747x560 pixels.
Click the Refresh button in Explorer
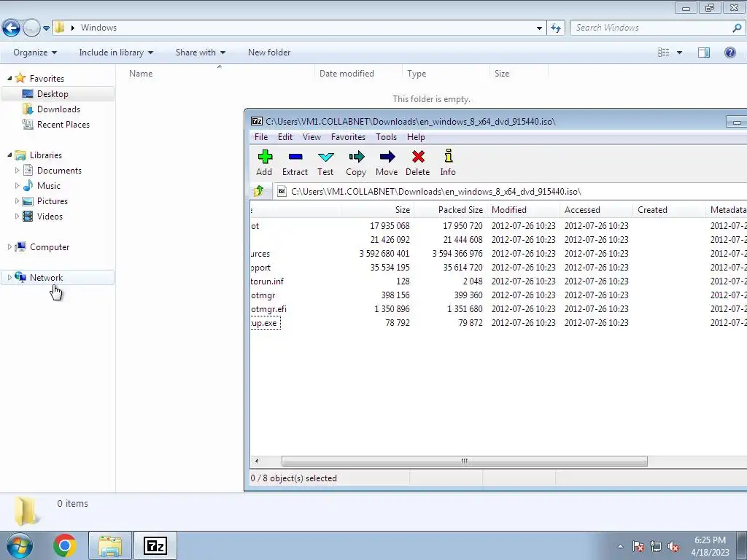tap(556, 28)
